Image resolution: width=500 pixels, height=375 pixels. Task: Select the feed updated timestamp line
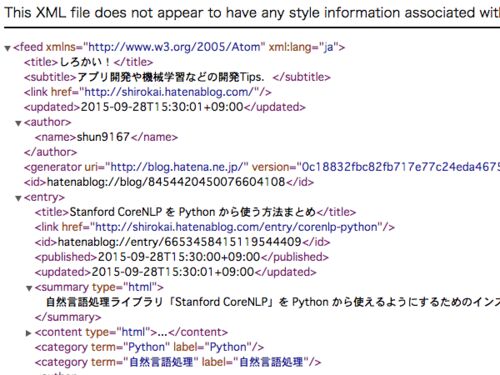tap(165, 107)
